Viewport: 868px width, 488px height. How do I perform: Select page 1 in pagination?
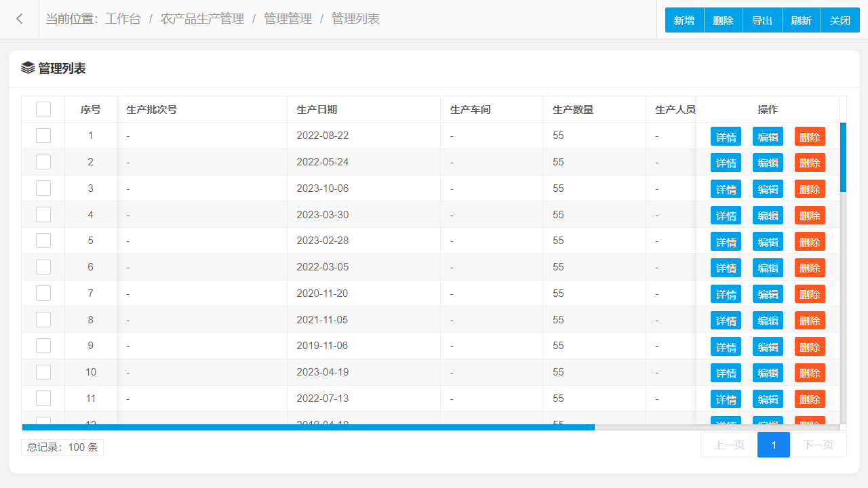pos(774,445)
